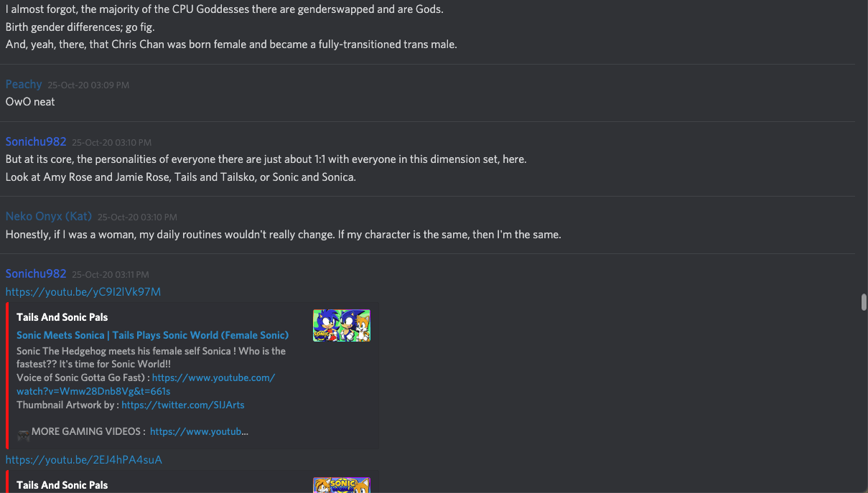868x493 pixels.
Task: Click the 25-Oct-20 03:11 PM timestamp
Action: [x=111, y=274]
